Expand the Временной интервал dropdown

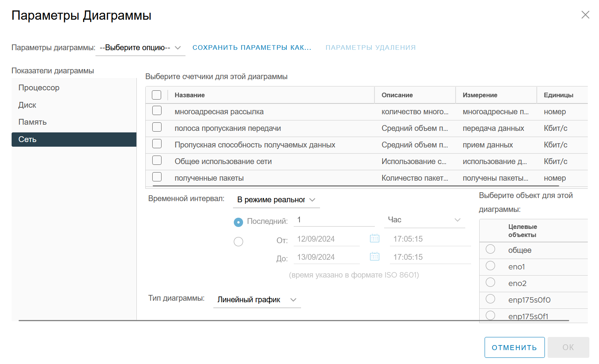[x=276, y=200]
